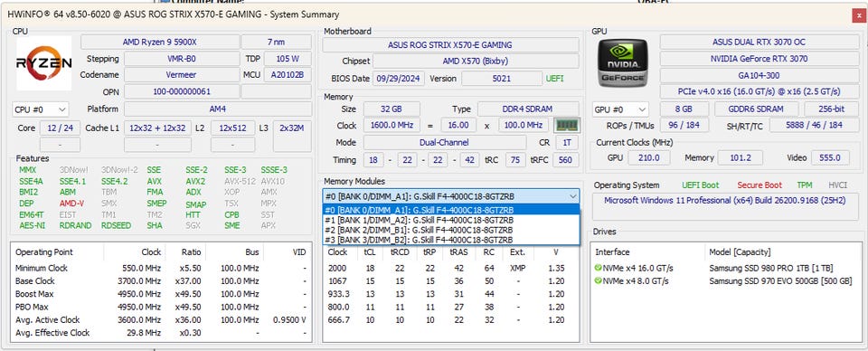Click the TPM status label

click(x=805, y=185)
